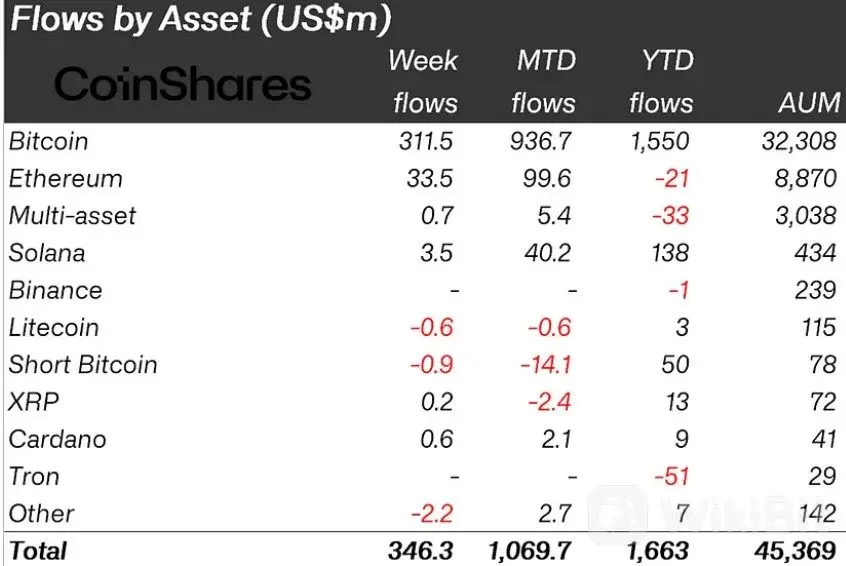Click Tron's YTD flows value -51

[x=670, y=476]
